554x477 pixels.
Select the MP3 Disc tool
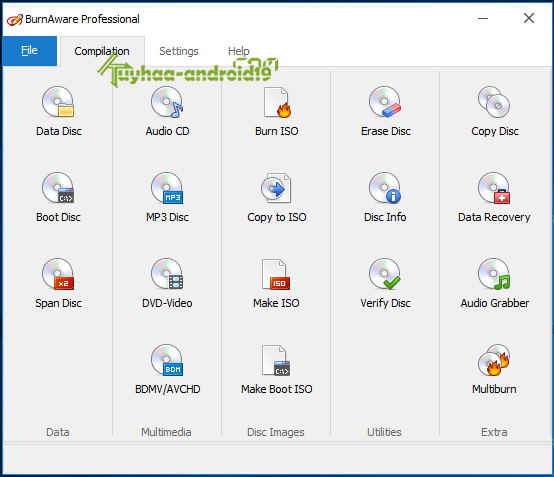tap(167, 198)
